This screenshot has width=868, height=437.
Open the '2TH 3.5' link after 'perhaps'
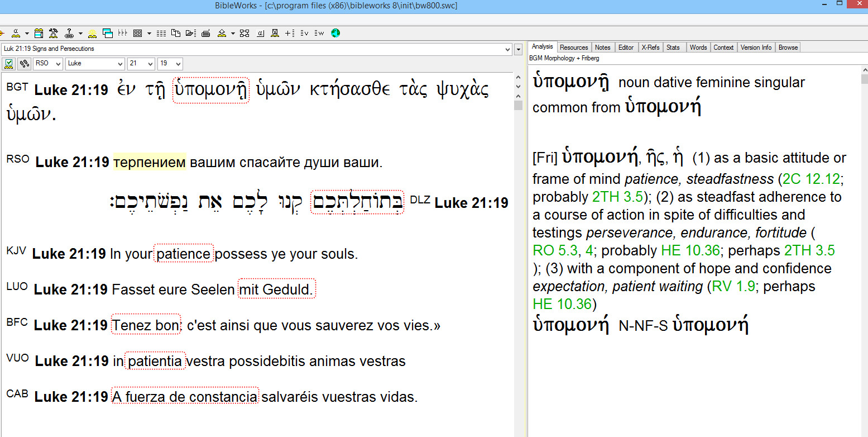pyautogui.click(x=809, y=250)
